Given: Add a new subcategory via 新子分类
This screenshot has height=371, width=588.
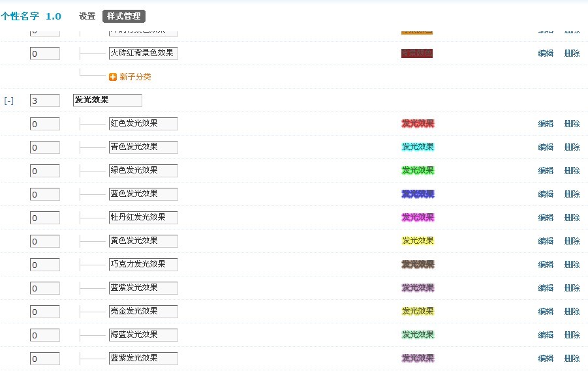Looking at the screenshot, I should tap(135, 77).
